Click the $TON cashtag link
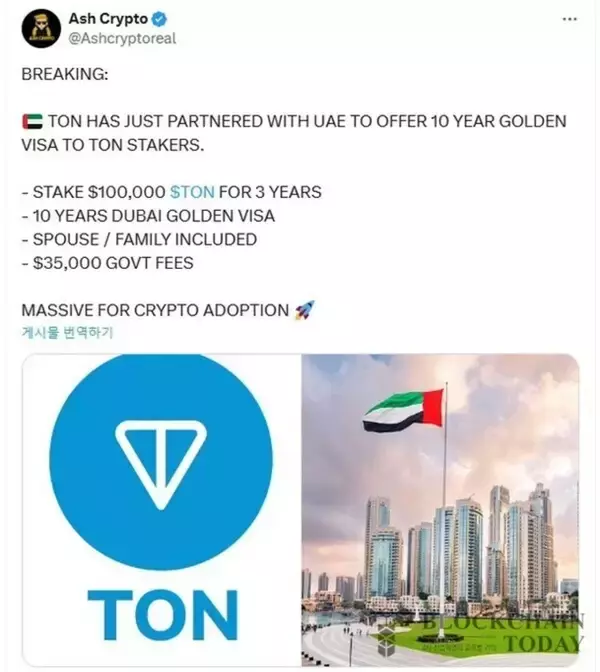600x672 pixels. pyautogui.click(x=192, y=192)
